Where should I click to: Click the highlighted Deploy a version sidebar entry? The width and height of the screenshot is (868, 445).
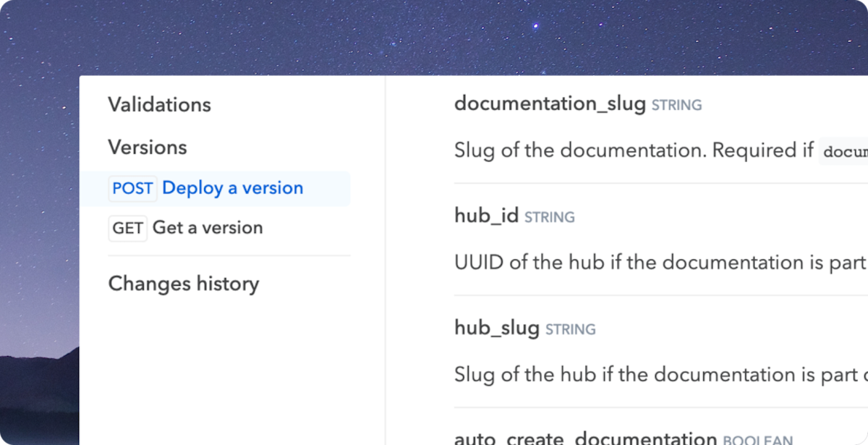click(x=233, y=187)
